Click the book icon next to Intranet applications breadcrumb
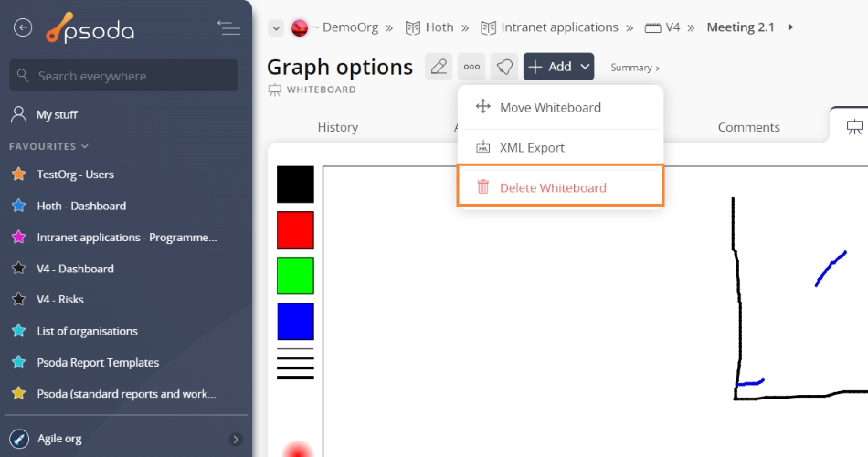The height and width of the screenshot is (457, 868). (x=488, y=27)
